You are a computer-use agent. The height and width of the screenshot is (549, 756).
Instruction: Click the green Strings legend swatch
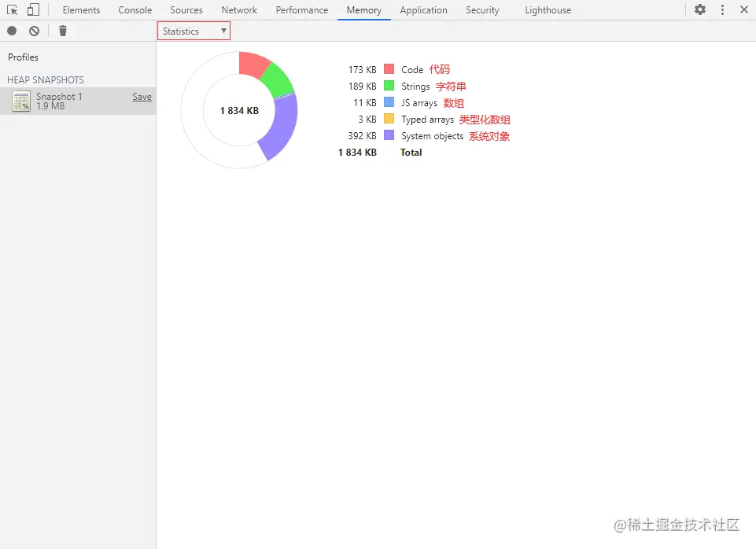click(x=389, y=85)
